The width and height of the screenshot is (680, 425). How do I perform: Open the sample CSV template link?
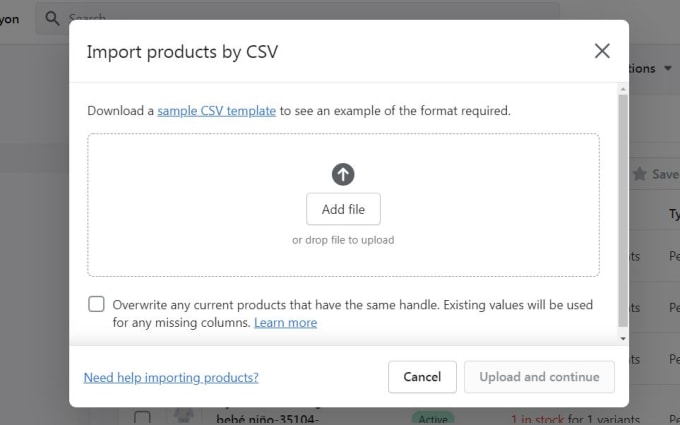(216, 111)
